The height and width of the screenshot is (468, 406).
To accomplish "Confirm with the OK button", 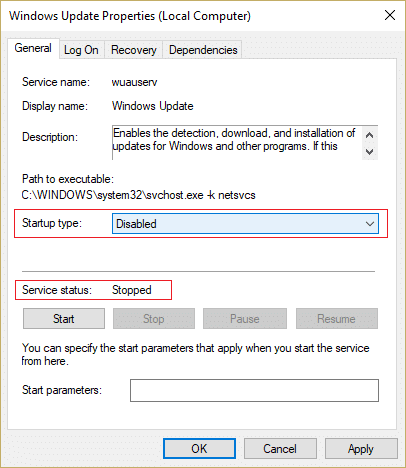I will click(199, 449).
